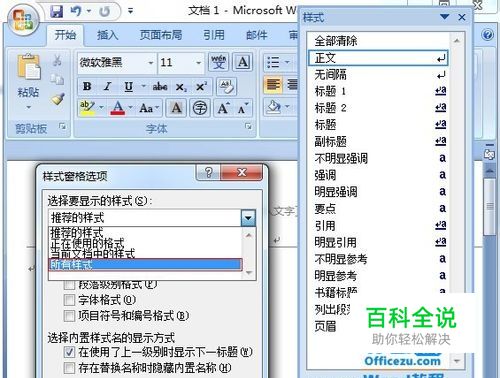Open the font name dropdown 微软雅黑
Viewport: 500px width, 378px height.
click(151, 63)
